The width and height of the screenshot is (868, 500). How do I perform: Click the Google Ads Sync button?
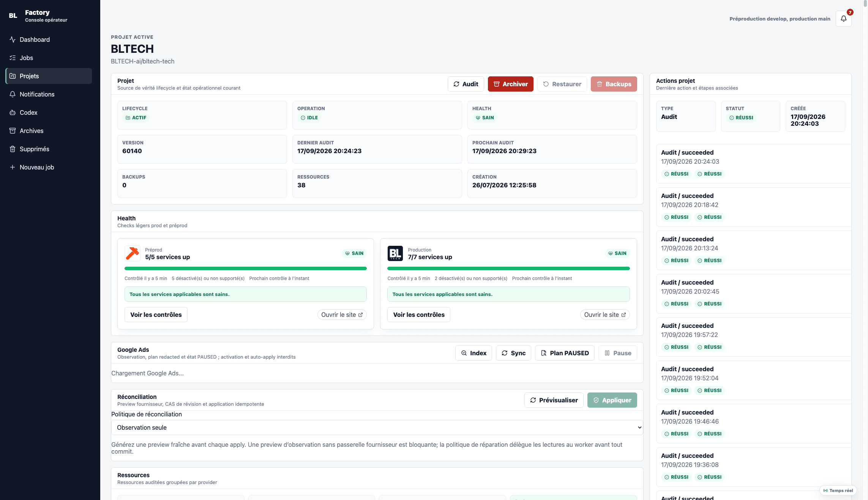[513, 353]
